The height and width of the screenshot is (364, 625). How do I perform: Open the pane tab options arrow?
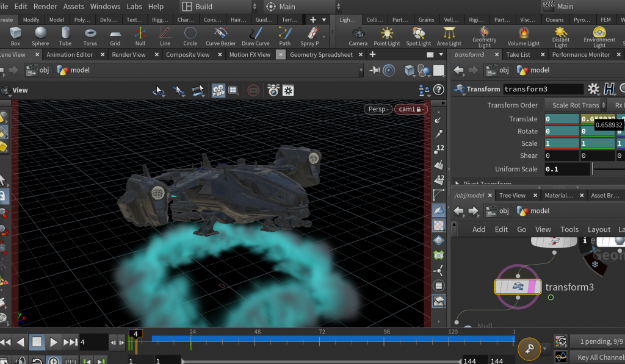441,54
